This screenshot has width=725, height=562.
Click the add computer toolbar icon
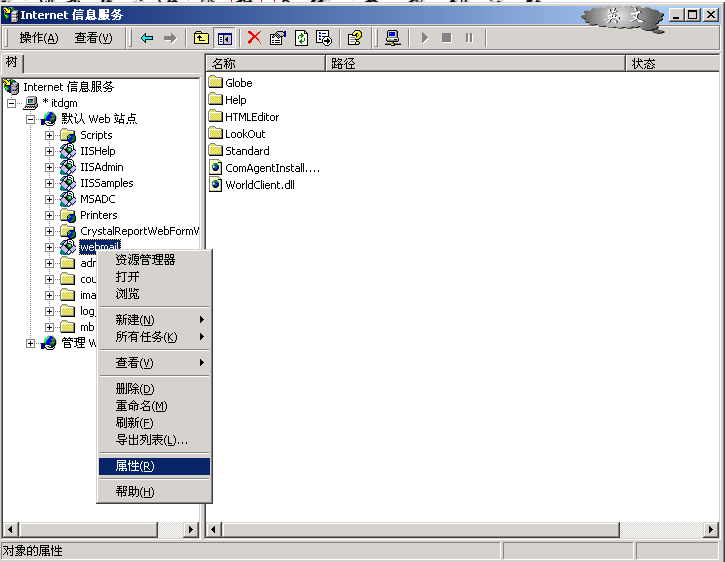[393, 38]
